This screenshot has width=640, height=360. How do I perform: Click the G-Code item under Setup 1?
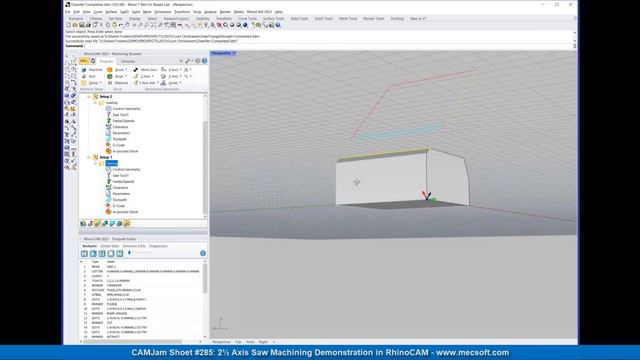118,206
